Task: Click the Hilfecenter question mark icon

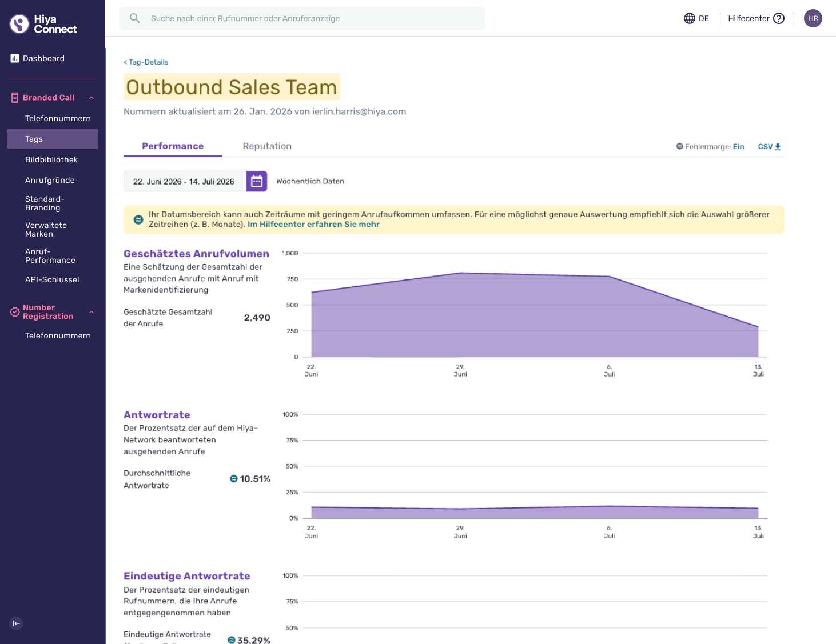Action: click(779, 18)
